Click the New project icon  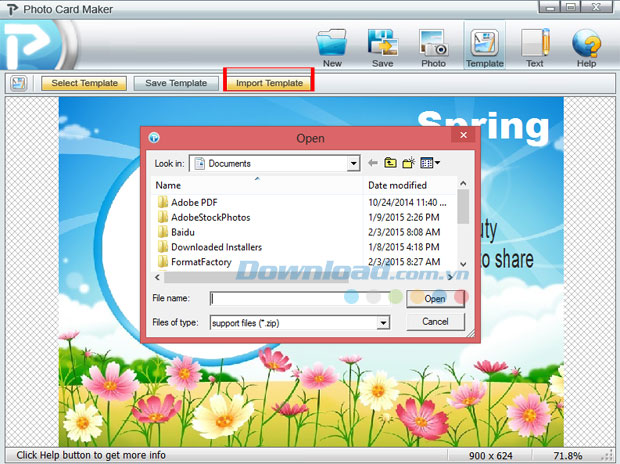(331, 46)
